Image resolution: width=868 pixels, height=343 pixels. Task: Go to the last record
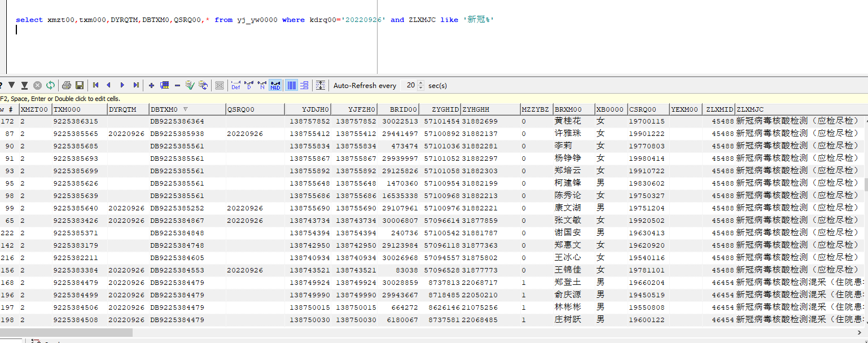[136, 85]
